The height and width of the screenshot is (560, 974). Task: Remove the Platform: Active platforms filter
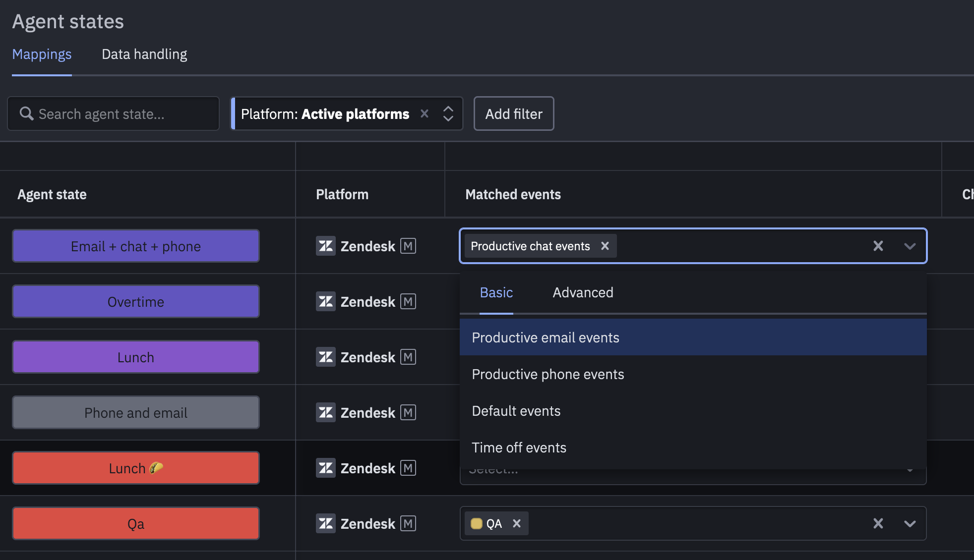coord(425,113)
